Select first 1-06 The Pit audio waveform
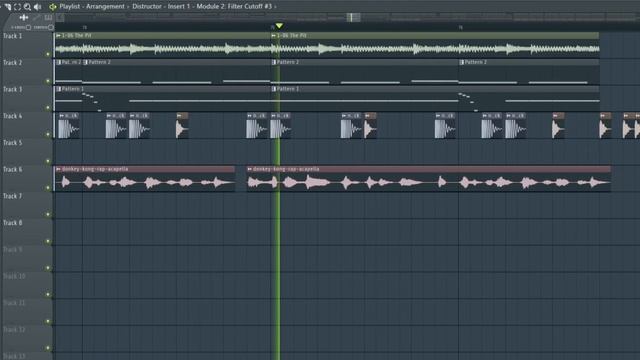This screenshot has width=640, height=360. [x=163, y=49]
